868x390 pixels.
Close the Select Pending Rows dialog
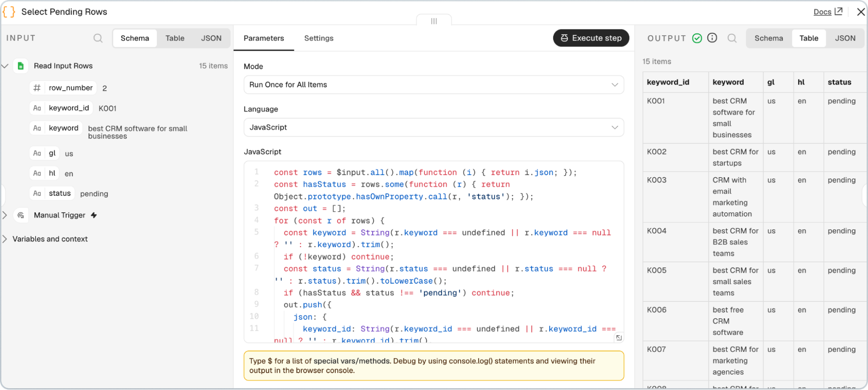click(861, 12)
